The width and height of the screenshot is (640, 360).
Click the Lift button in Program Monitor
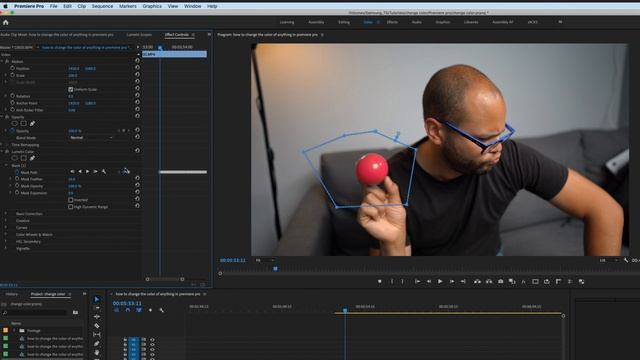pos(477,281)
